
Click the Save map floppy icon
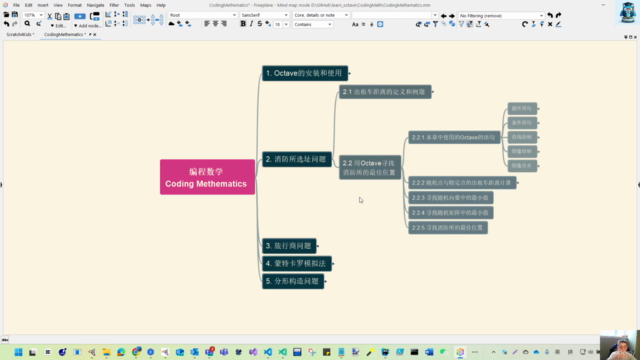(x=15, y=15)
